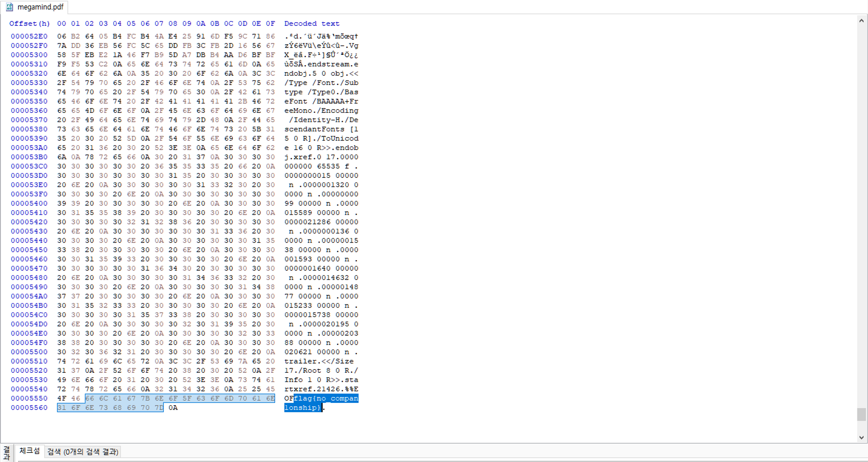Click the scroll up arrow of hex view

tap(862, 20)
